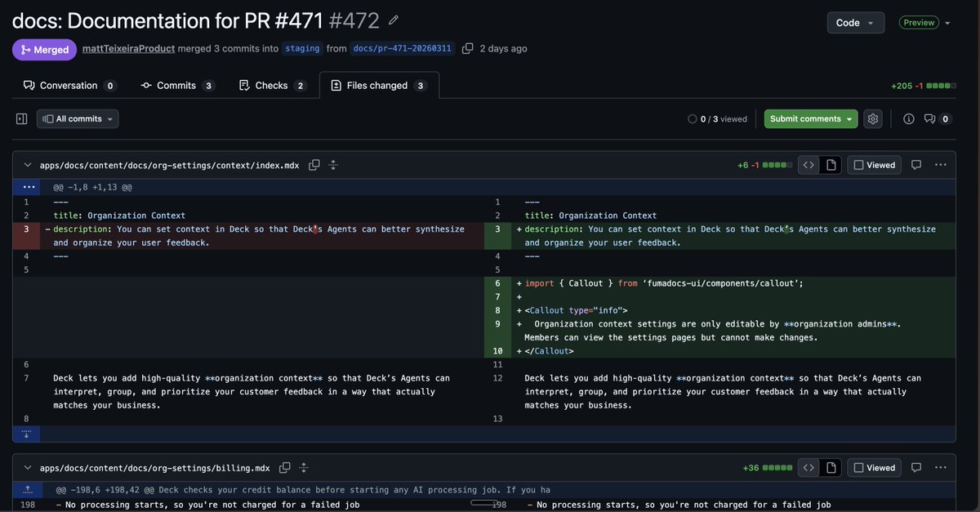The image size is (980, 512).
Task: Open mattTeixeiraProduct user profile link
Action: (128, 48)
